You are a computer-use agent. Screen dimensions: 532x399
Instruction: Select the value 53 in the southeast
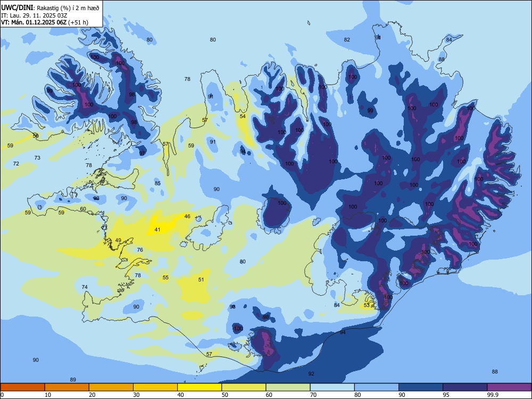(x=367, y=305)
